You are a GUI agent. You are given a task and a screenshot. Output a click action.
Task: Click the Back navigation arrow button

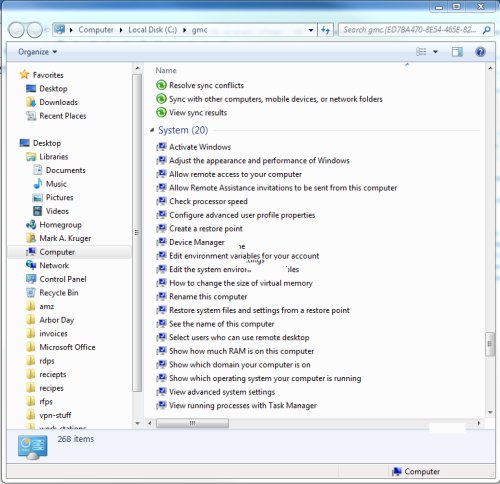(x=16, y=30)
